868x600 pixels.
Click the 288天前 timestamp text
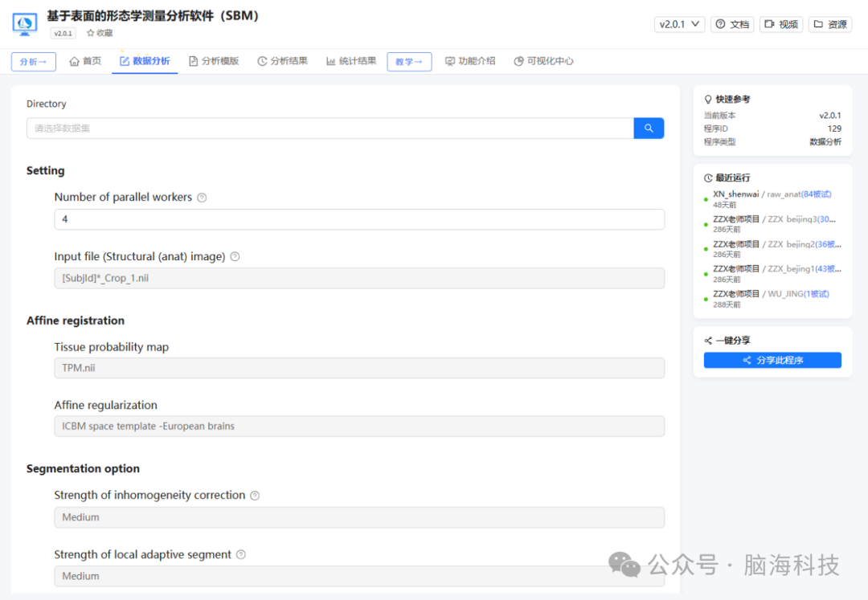coord(727,304)
